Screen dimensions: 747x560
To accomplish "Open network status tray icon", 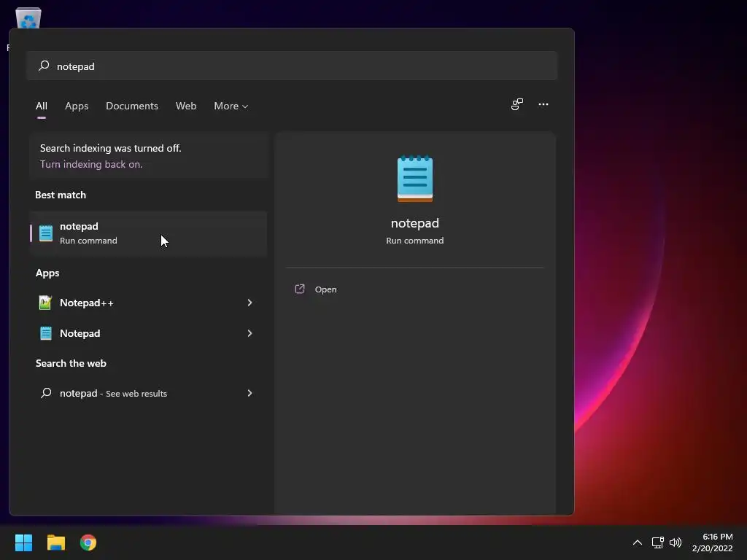I will click(x=658, y=542).
